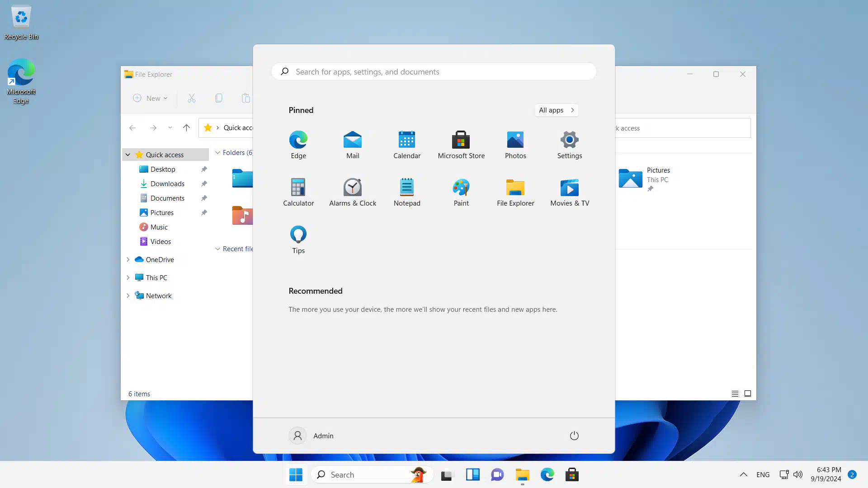
Task: Select Videos in the navigation pane
Action: pyautogui.click(x=160, y=241)
